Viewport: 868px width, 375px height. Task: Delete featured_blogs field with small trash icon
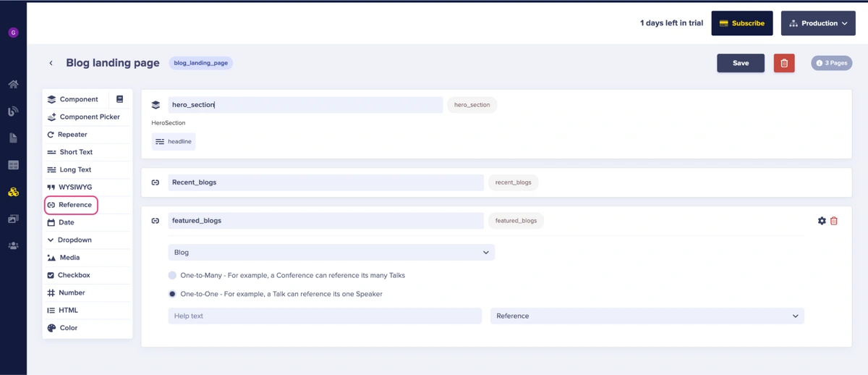pyautogui.click(x=834, y=221)
